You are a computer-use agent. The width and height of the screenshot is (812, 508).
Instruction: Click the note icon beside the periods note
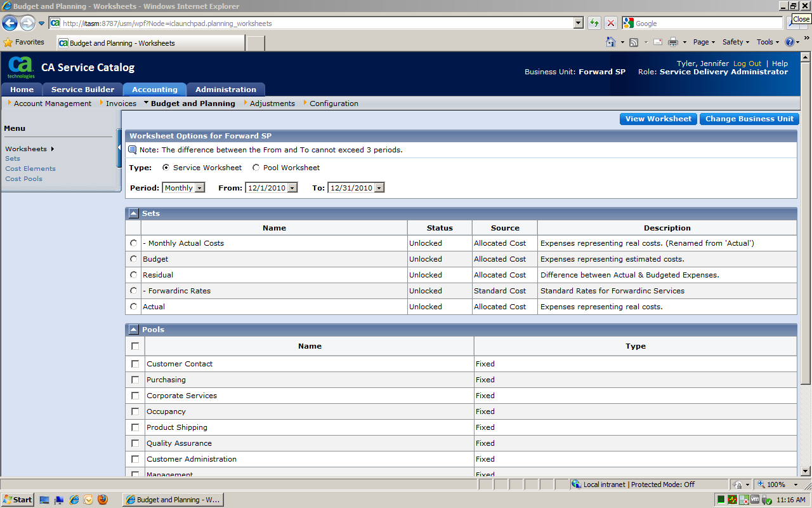pos(133,150)
